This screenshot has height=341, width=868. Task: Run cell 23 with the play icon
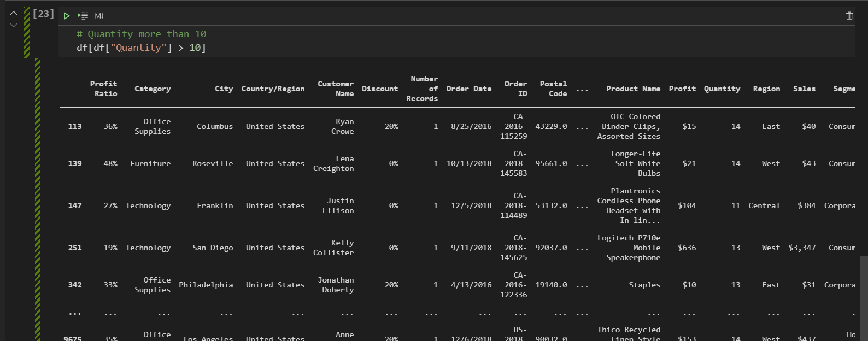(x=67, y=16)
